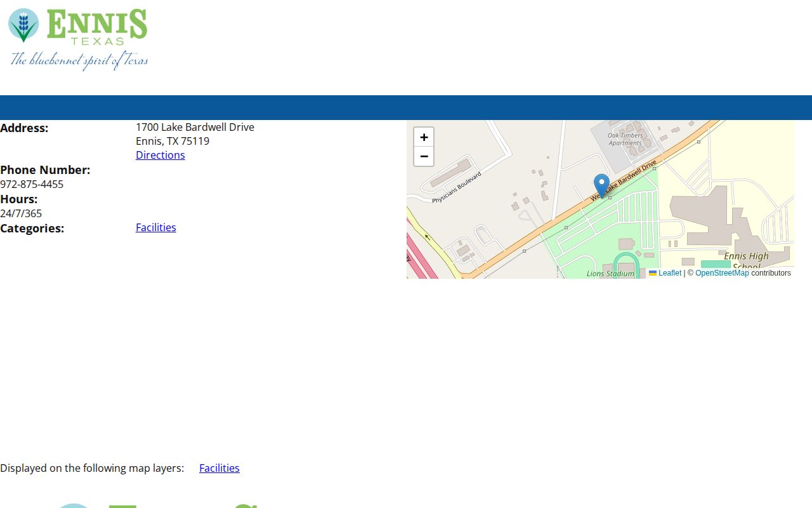This screenshot has height=508, width=812.
Task: Open the Directions link
Action: (x=160, y=155)
